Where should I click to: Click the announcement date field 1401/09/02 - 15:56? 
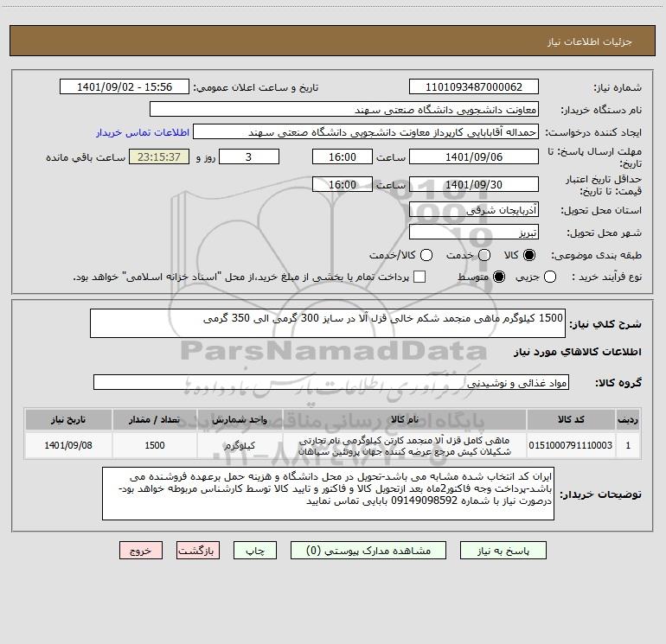point(125,87)
